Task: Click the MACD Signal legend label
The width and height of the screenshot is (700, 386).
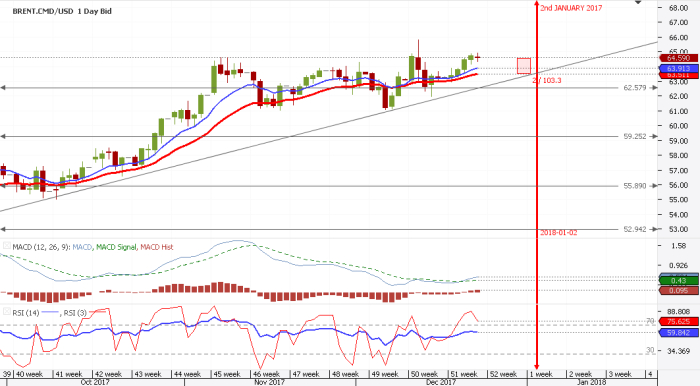Action: point(116,247)
